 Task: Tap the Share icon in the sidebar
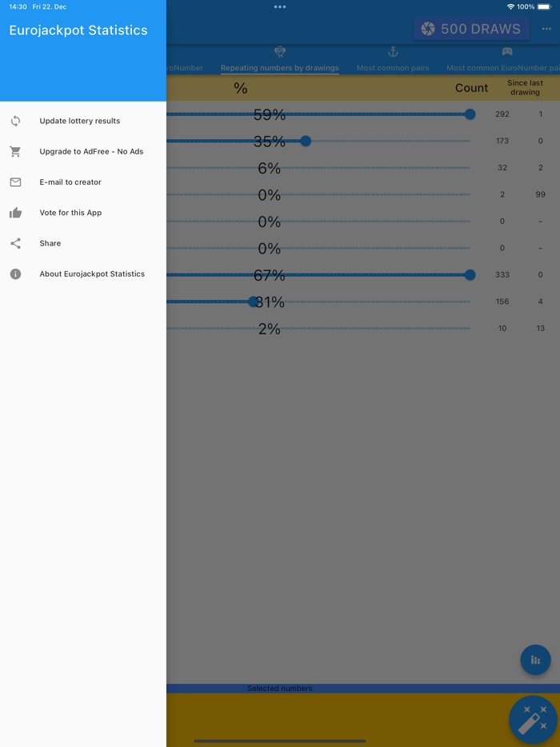[x=14, y=243]
